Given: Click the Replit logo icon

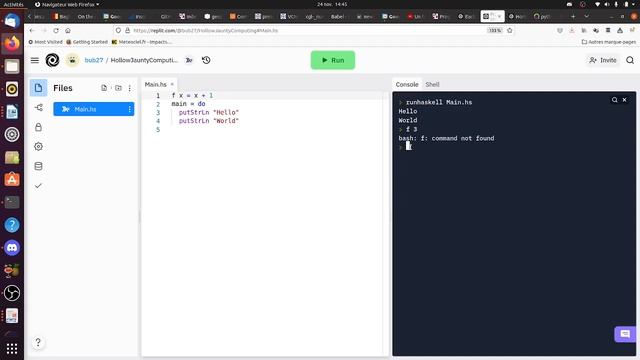Looking at the screenshot, I should [52, 60].
